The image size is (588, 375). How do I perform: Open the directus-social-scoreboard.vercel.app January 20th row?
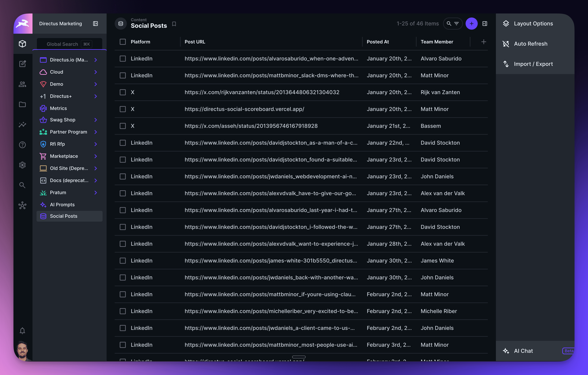[x=301, y=109]
